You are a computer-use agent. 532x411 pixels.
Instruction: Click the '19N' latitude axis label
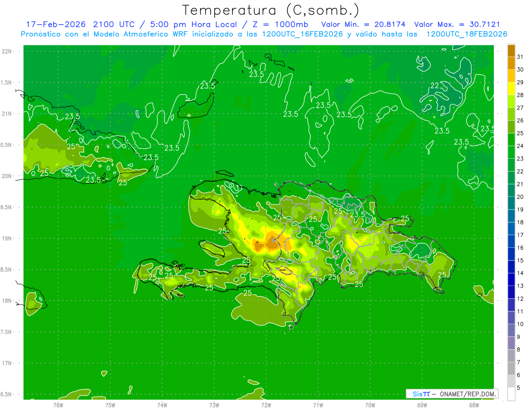[7, 238]
